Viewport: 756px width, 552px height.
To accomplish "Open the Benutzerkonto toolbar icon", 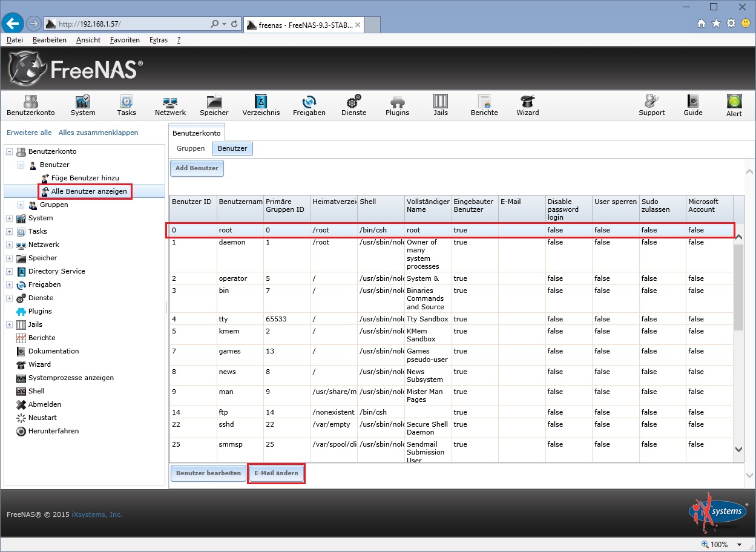I will [30, 105].
